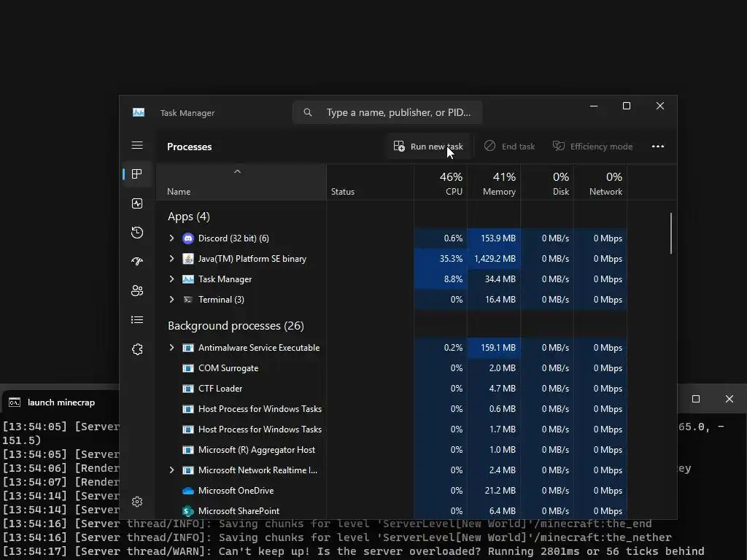The height and width of the screenshot is (560, 747).
Task: Select the Microsoft OneDrive process row
Action: (x=392, y=491)
